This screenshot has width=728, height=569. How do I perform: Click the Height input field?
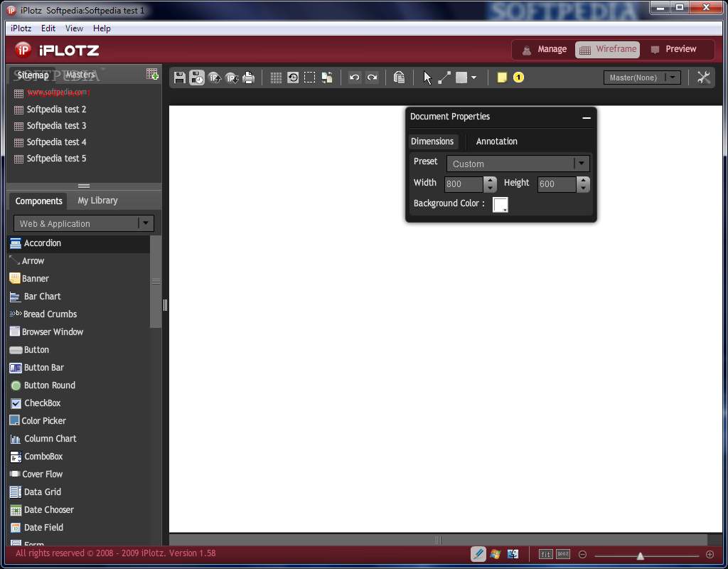point(557,184)
